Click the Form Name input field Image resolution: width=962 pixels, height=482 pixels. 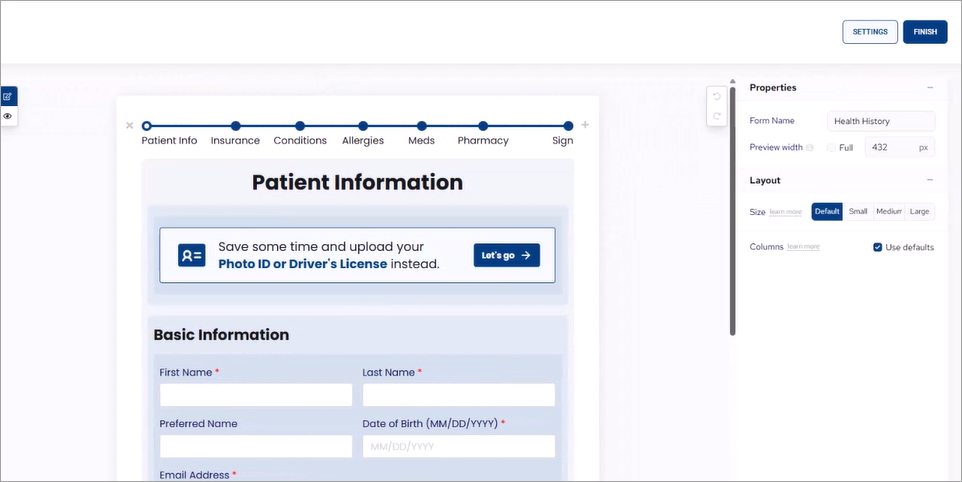coord(881,121)
